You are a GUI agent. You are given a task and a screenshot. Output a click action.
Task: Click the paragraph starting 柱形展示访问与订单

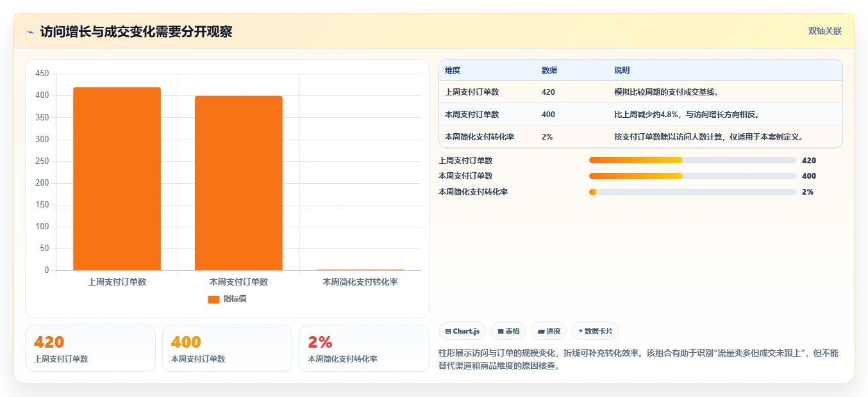[x=638, y=360]
